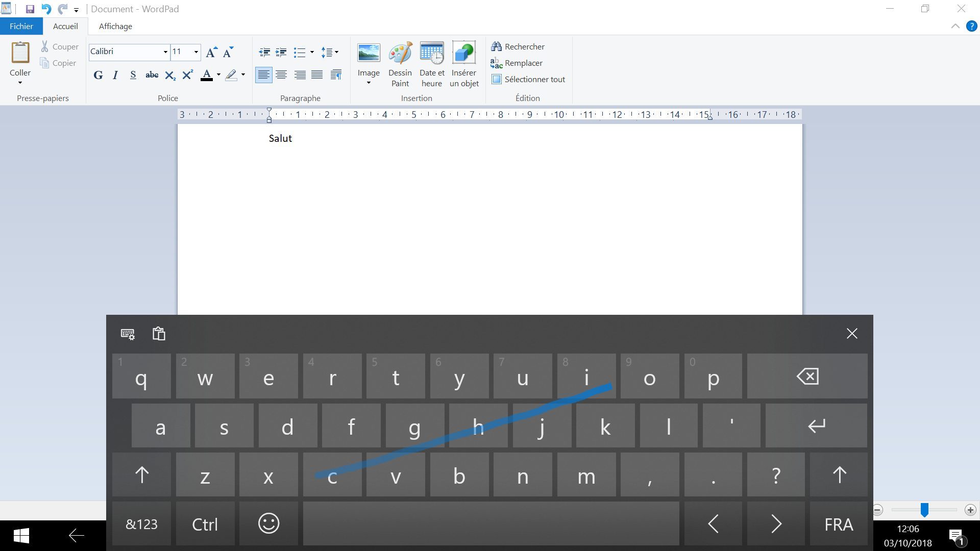This screenshot has width=980, height=551.
Task: Undo the last action
Action: pos(46,9)
